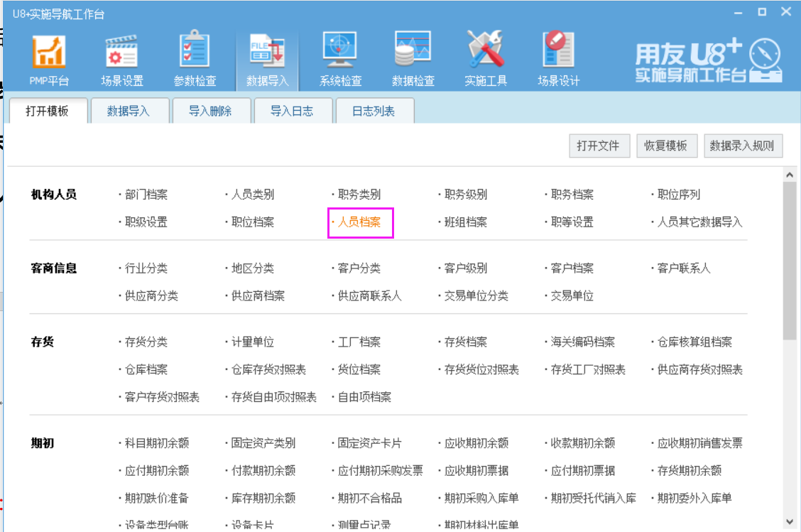Open the 人员其它数据导入 template

[700, 222]
